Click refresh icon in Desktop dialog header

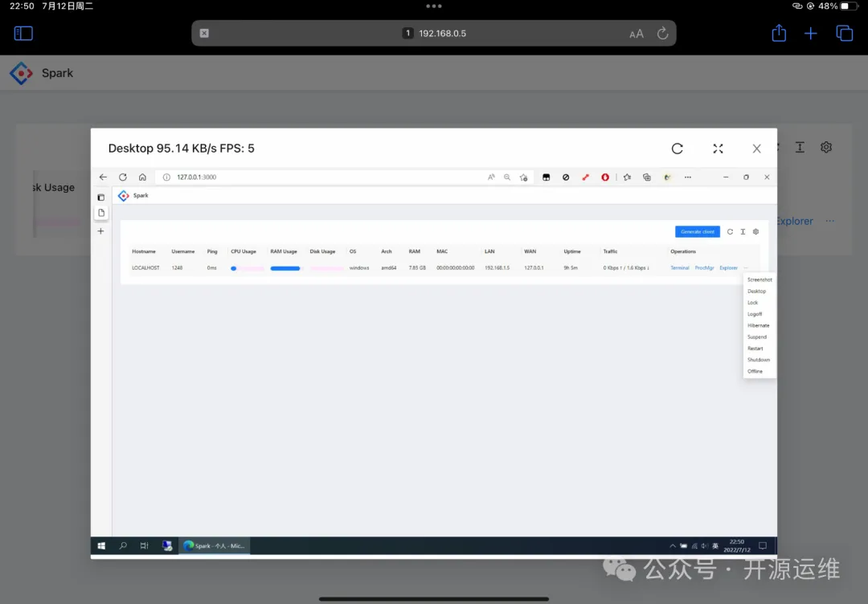pyautogui.click(x=677, y=149)
